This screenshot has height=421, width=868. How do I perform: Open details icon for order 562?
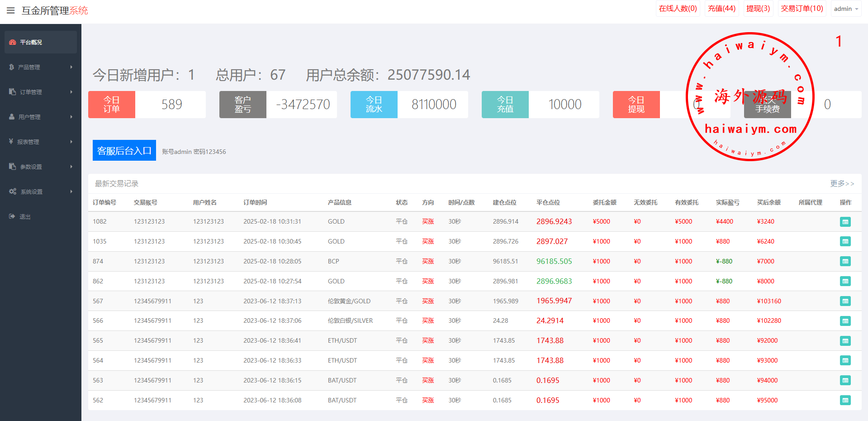pyautogui.click(x=845, y=400)
